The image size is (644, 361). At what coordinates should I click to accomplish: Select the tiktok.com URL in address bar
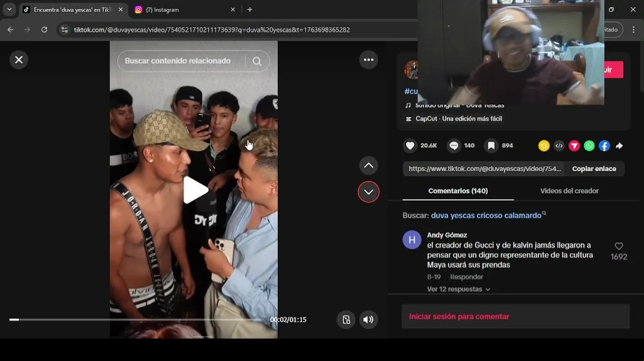click(212, 30)
